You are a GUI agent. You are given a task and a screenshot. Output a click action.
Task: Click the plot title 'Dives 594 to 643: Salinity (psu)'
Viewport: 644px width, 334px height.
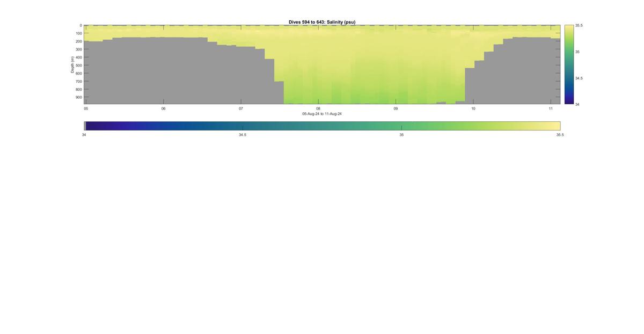tap(322, 22)
